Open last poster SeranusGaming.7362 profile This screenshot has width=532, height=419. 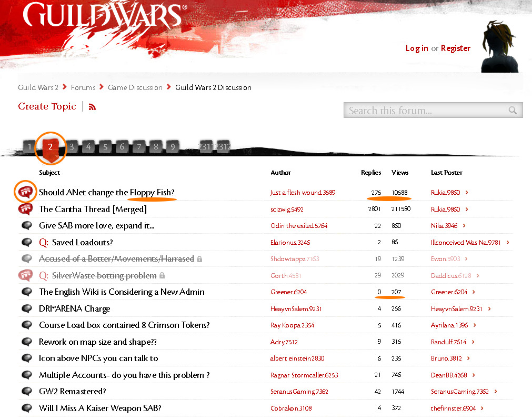click(460, 392)
